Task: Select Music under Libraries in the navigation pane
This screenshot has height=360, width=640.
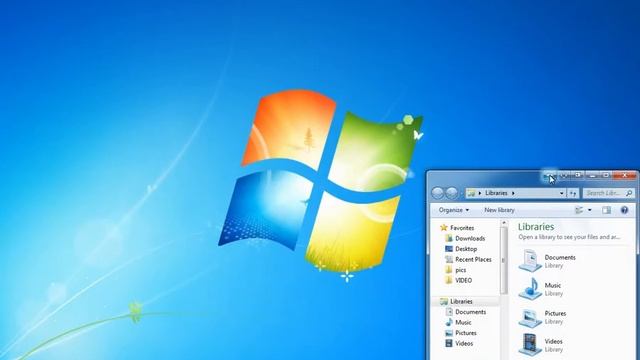Action: [458, 322]
